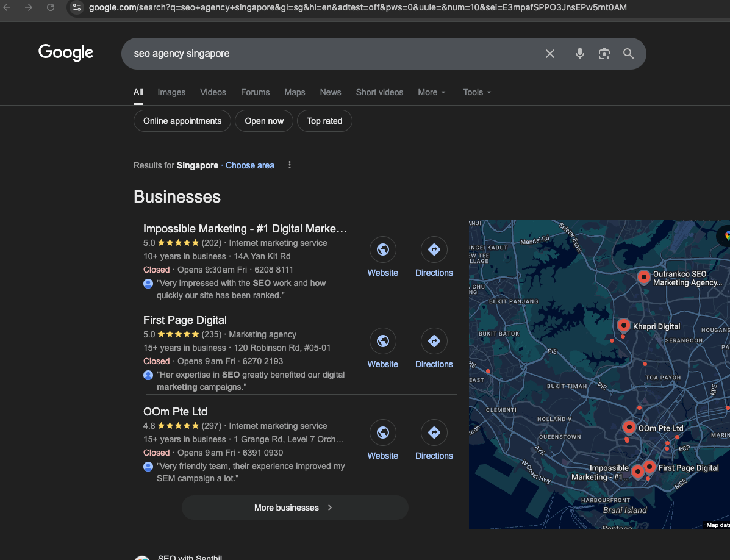Switch to the Images tab
Viewport: 730px width, 560px height.
[x=171, y=92]
